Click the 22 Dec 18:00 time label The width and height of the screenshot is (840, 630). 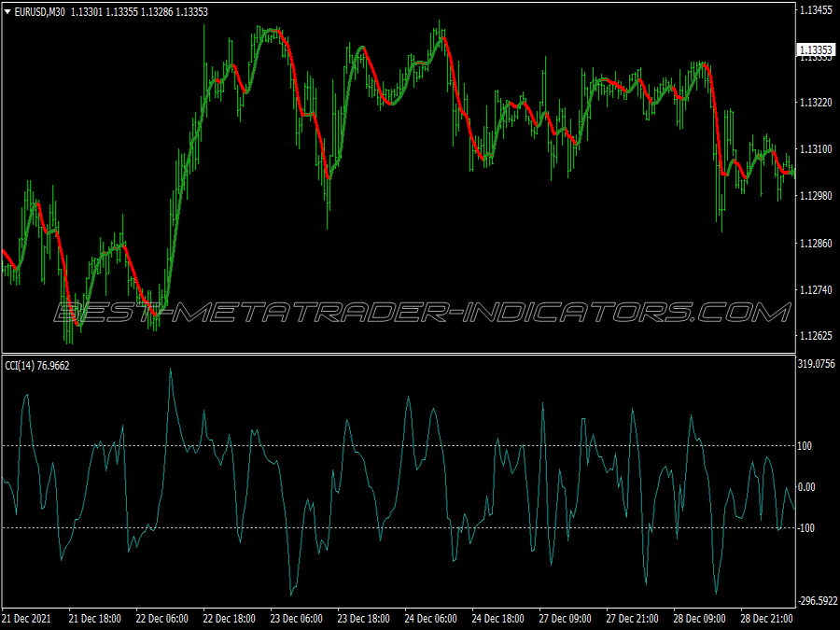click(x=230, y=619)
